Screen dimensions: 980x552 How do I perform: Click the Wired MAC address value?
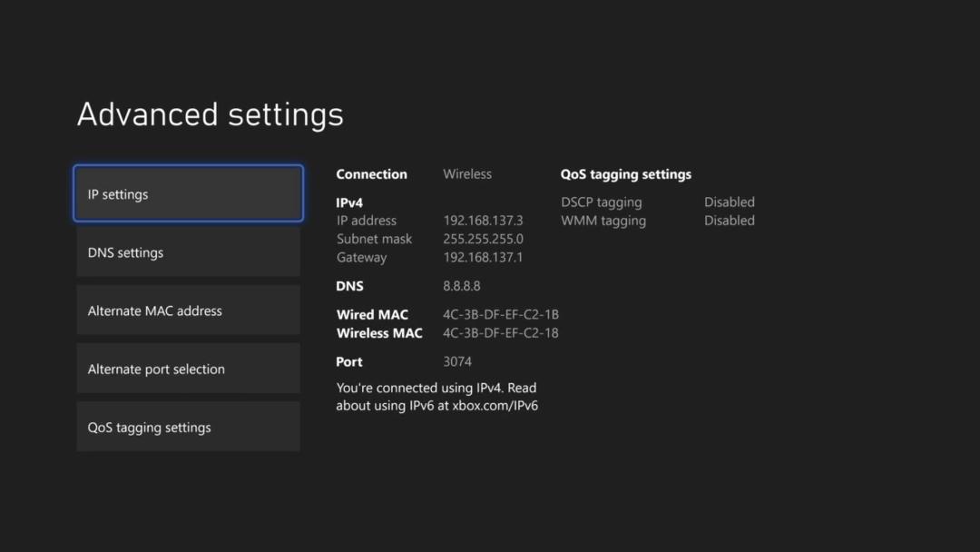tap(501, 314)
